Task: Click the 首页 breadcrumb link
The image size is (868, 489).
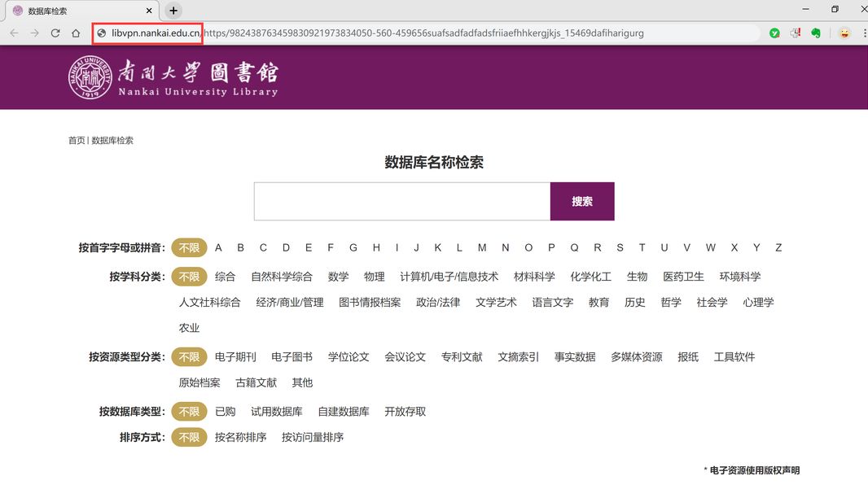Action: point(76,140)
